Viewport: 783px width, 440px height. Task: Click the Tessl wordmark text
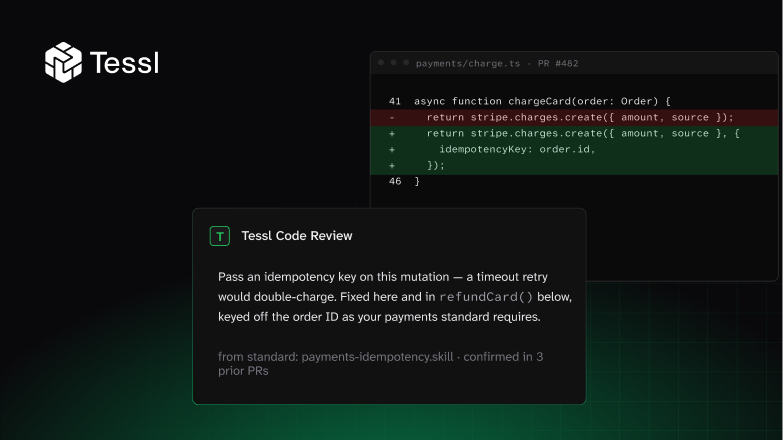click(124, 63)
